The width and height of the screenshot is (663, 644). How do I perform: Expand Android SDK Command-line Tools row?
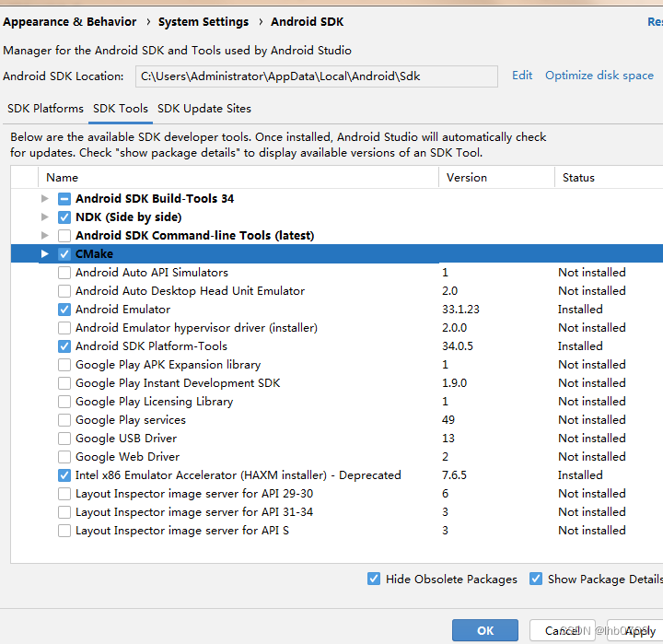coord(44,235)
